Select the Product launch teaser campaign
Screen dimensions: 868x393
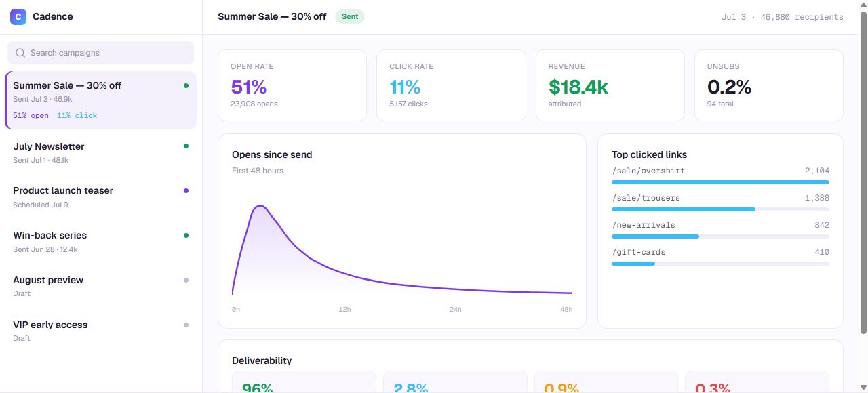[x=100, y=198]
